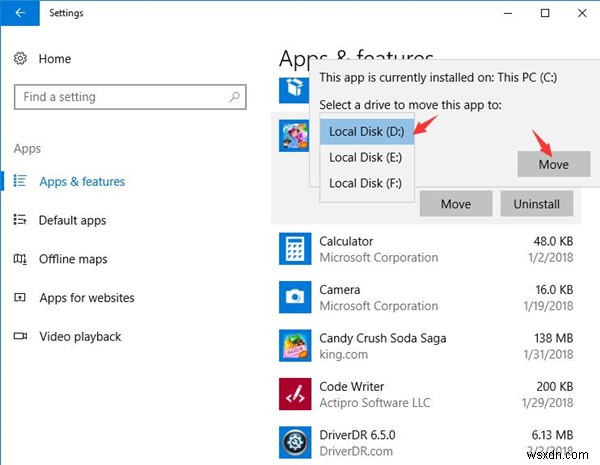
Task: Click the selected game app icon
Action: click(294, 136)
